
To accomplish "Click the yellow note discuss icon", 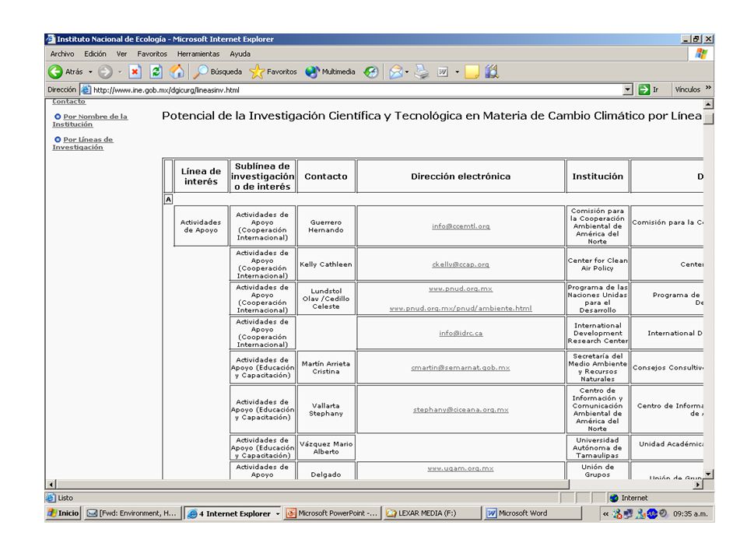I will pos(472,72).
